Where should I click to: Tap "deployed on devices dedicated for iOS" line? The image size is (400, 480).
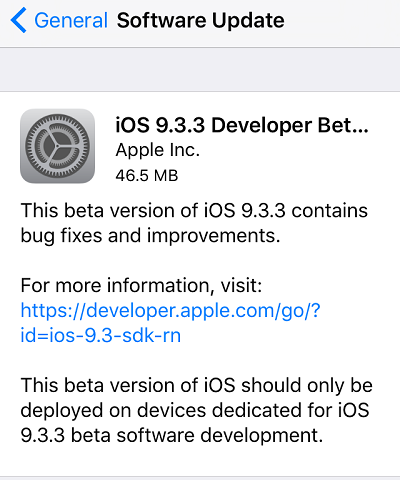pyautogui.click(x=195, y=410)
